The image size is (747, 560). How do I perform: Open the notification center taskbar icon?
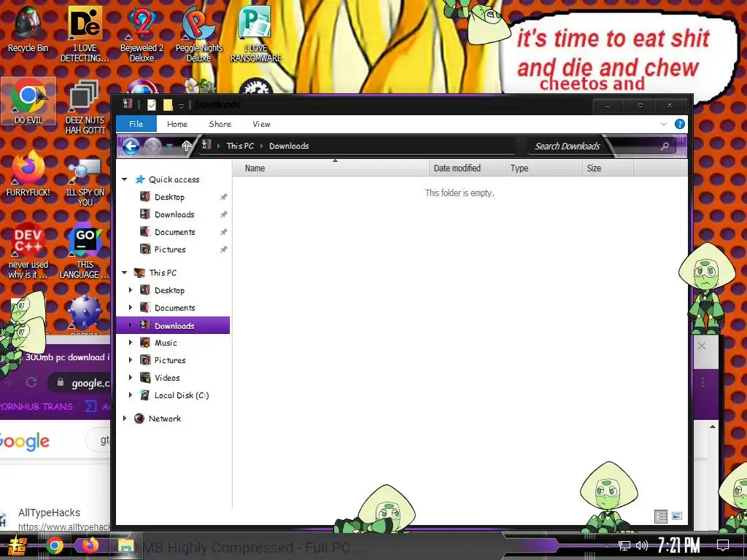[x=723, y=545]
